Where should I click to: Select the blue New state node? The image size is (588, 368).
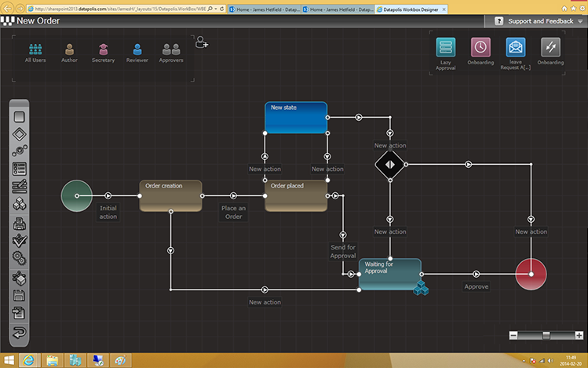click(x=296, y=117)
